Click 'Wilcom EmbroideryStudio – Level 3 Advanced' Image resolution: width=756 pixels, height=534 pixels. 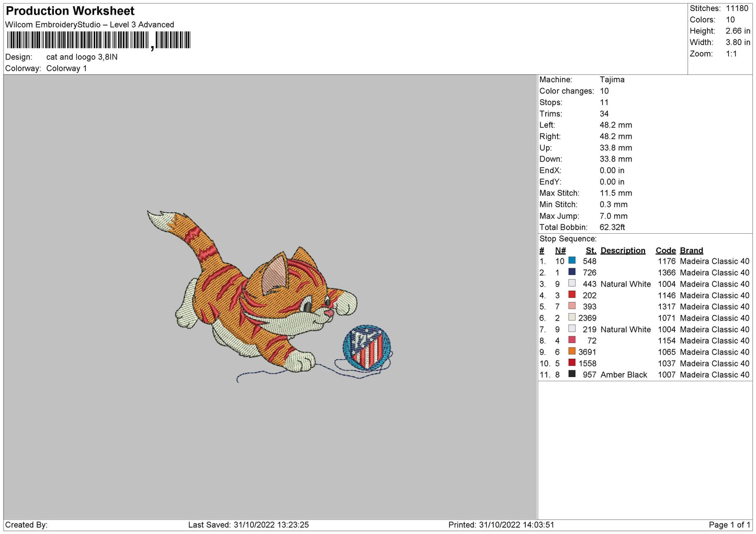tap(89, 25)
